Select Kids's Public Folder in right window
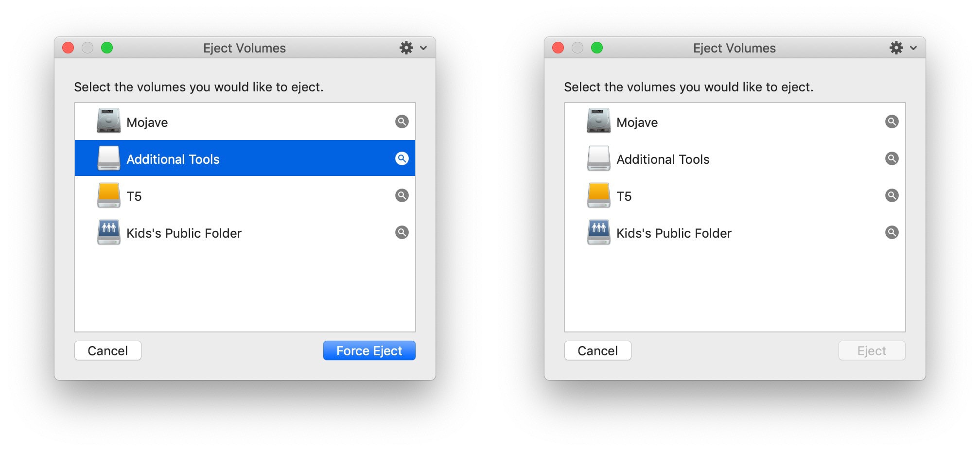 [x=705, y=232]
